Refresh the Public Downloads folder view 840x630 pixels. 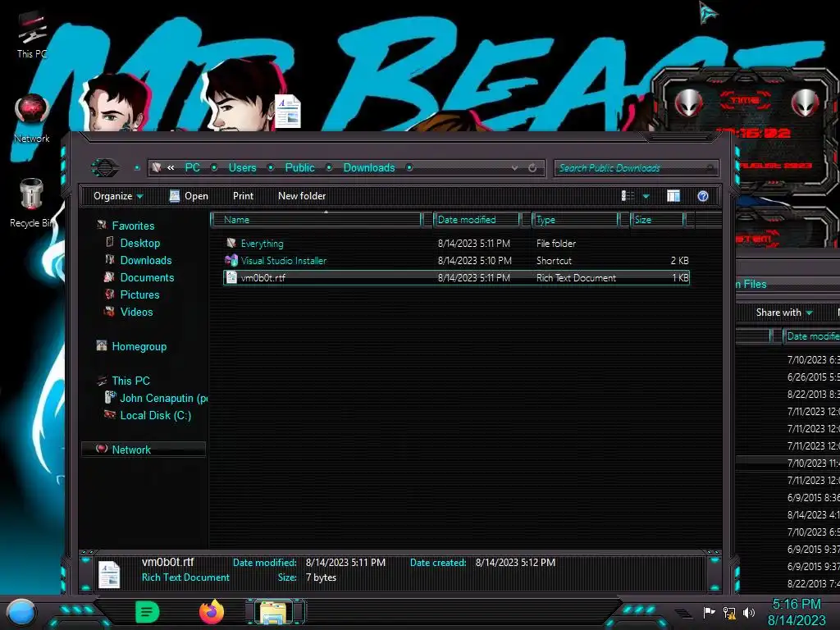[532, 168]
